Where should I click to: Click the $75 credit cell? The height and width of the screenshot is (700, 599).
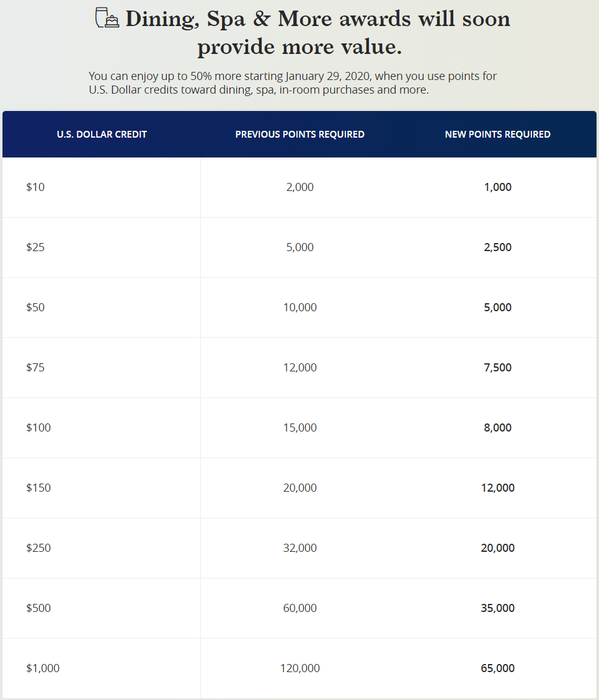click(x=35, y=367)
